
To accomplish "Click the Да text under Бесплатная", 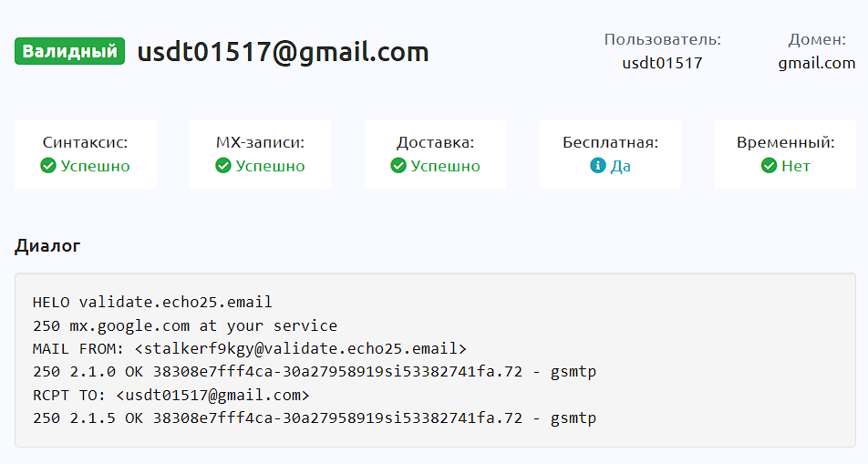I will [621, 166].
